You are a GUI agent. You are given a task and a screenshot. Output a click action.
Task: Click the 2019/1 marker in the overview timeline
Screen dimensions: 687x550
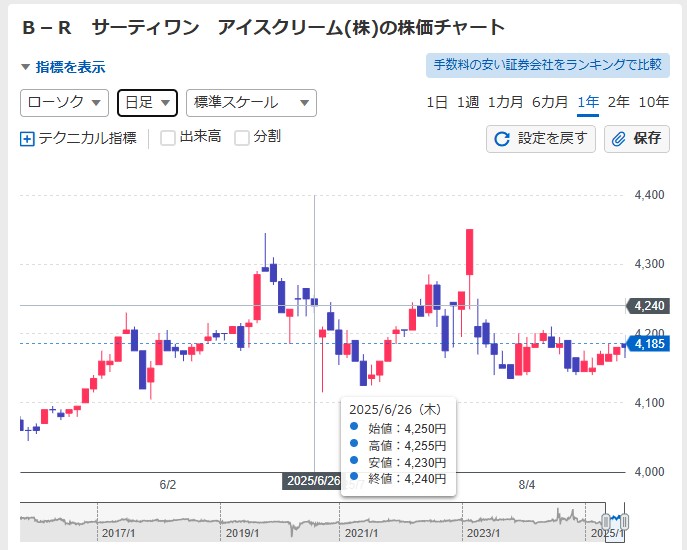coord(242,533)
